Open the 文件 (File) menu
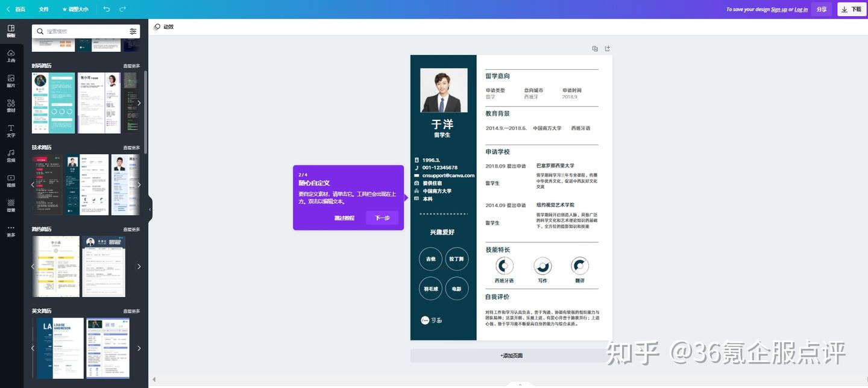Screen dimensions: 868x388 [x=43, y=8]
